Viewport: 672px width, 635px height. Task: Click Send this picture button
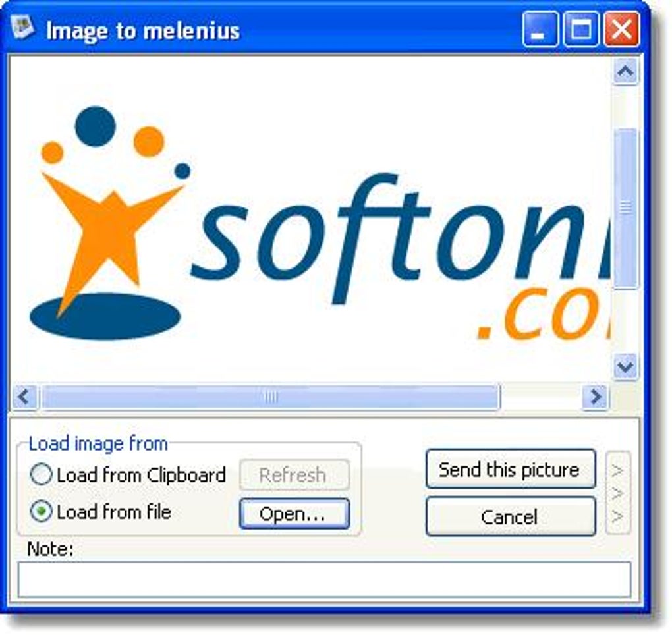(511, 469)
